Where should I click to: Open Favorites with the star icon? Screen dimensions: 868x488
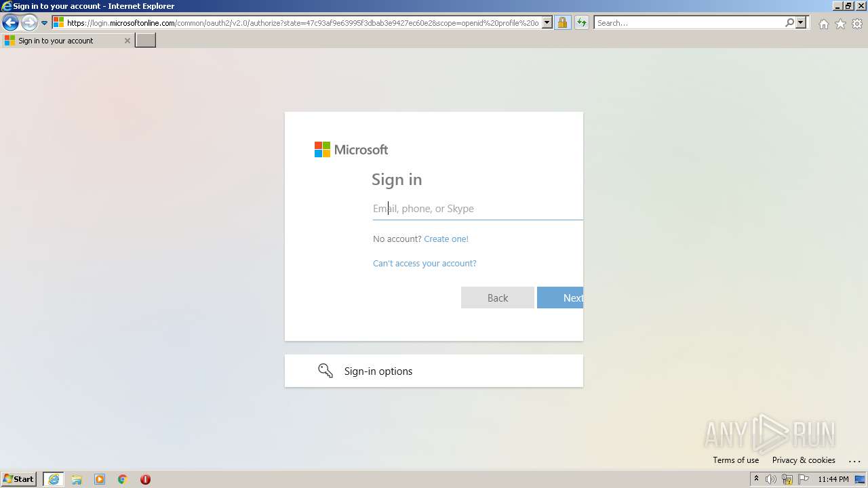[x=840, y=24]
